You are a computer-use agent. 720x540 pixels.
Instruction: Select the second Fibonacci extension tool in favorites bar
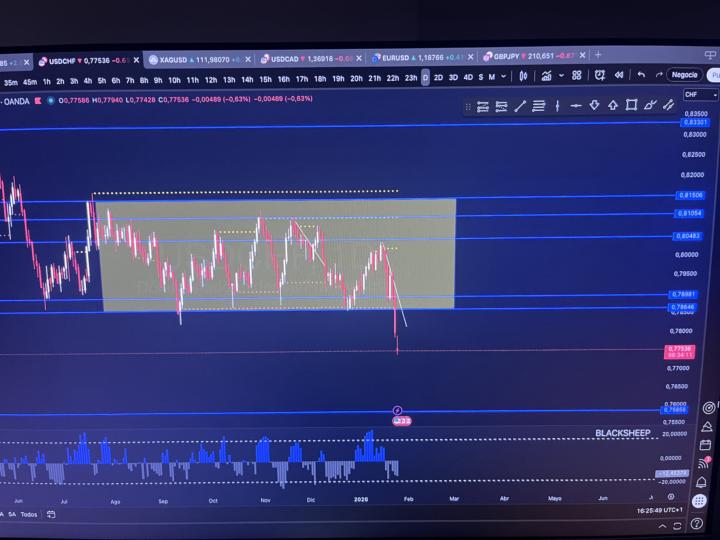click(501, 107)
